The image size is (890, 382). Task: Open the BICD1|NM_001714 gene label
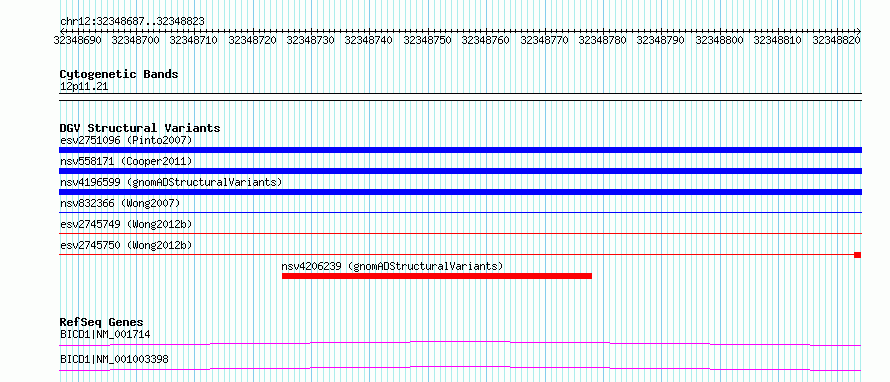105,334
